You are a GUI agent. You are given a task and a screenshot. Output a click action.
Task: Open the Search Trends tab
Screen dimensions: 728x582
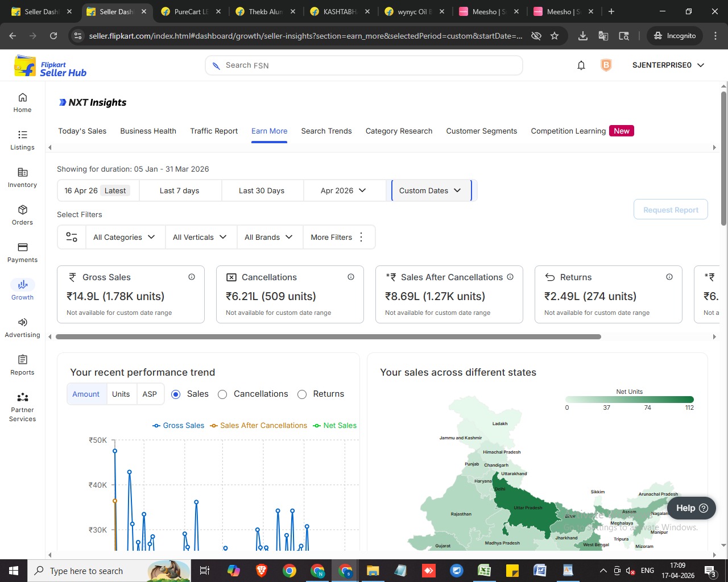[326, 131]
